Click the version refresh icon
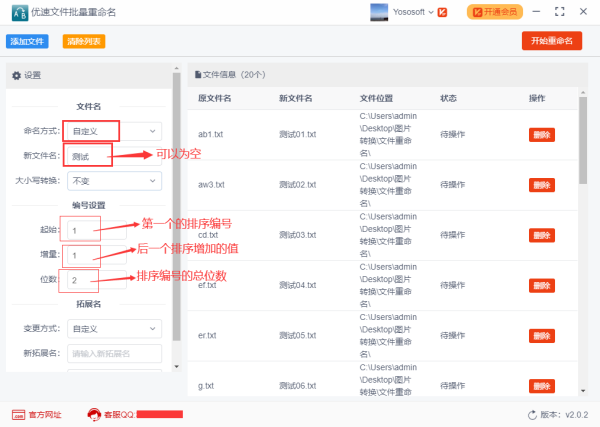The height and width of the screenshot is (427, 600). point(532,414)
